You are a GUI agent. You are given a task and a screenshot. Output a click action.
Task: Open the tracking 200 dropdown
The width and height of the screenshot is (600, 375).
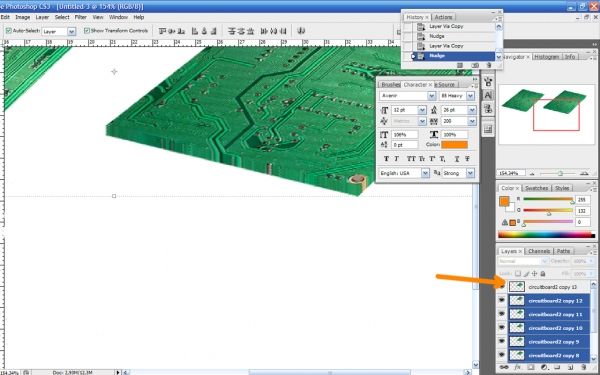472,121
